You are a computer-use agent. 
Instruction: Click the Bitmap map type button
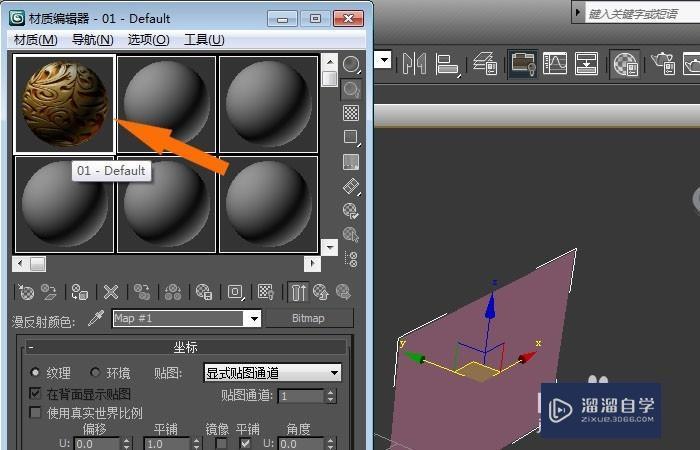click(309, 318)
